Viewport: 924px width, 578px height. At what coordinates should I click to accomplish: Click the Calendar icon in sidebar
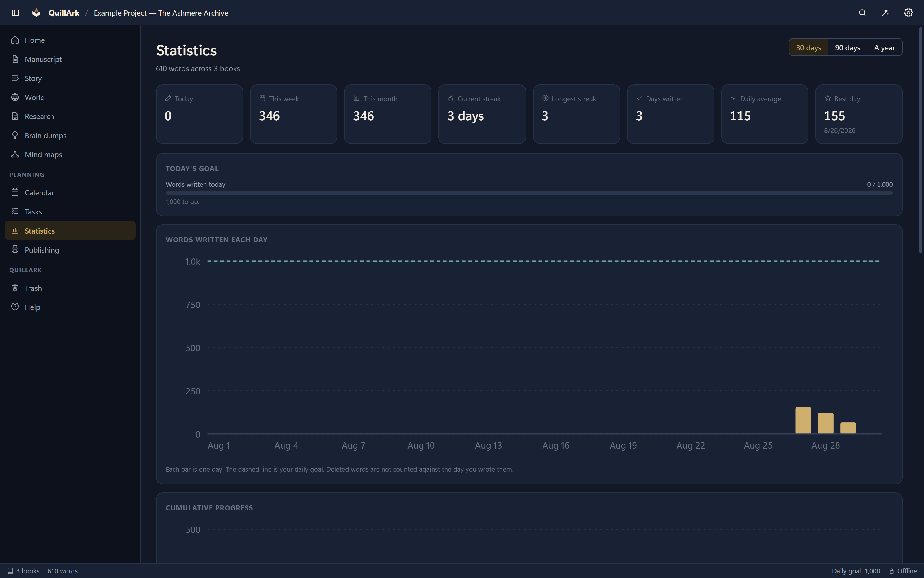(15, 192)
